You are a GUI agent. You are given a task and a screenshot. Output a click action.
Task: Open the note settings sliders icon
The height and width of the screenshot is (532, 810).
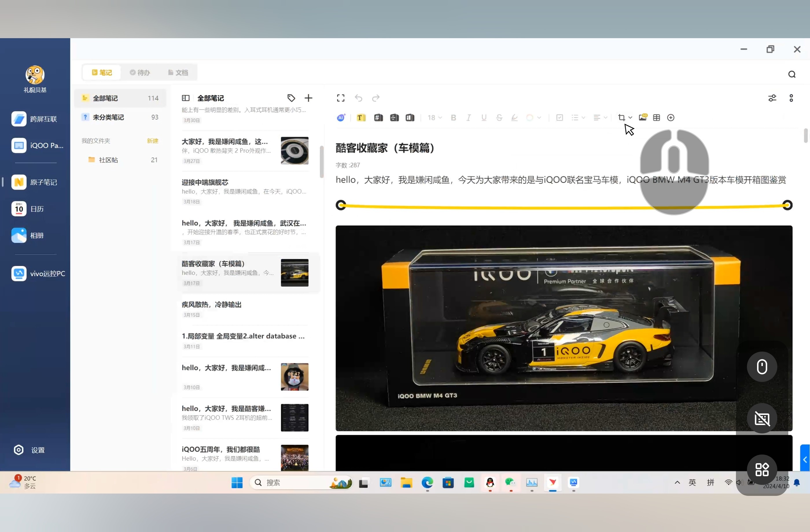772,98
